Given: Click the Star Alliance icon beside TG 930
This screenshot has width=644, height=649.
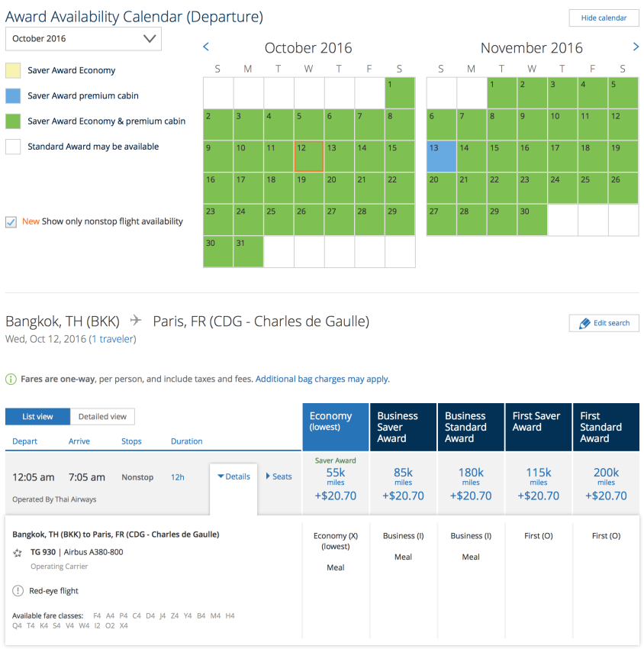Looking at the screenshot, I should (x=18, y=552).
